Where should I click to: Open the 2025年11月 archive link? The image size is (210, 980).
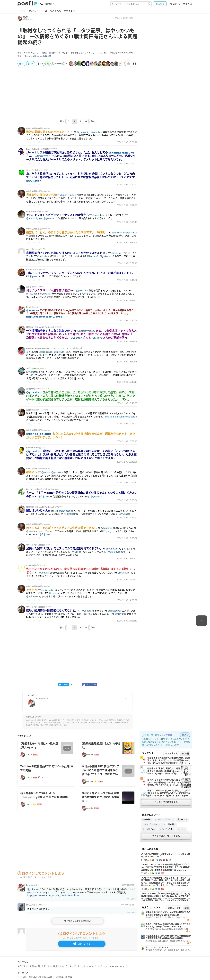pos(35,977)
